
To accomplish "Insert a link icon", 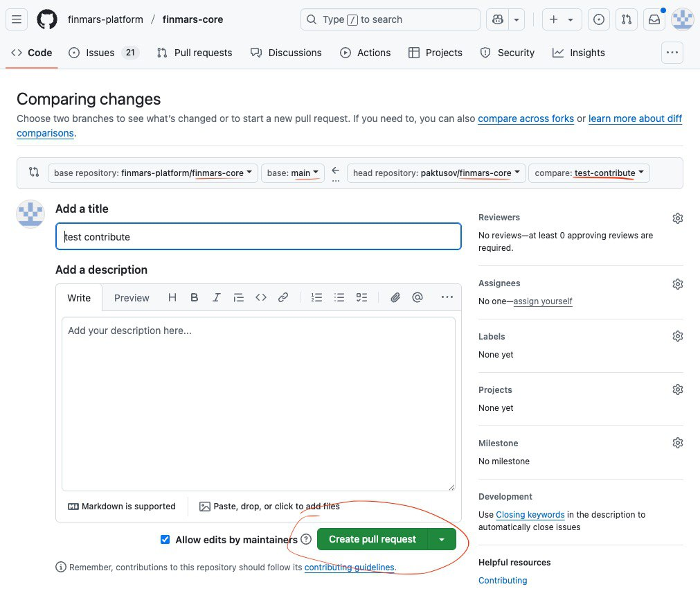I will 283,298.
